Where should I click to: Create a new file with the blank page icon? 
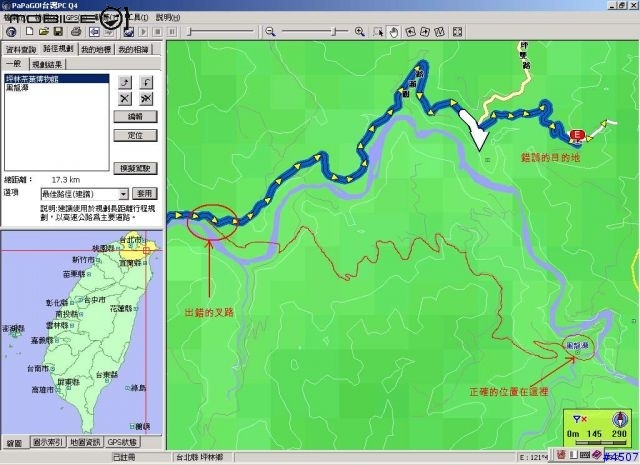29,31
